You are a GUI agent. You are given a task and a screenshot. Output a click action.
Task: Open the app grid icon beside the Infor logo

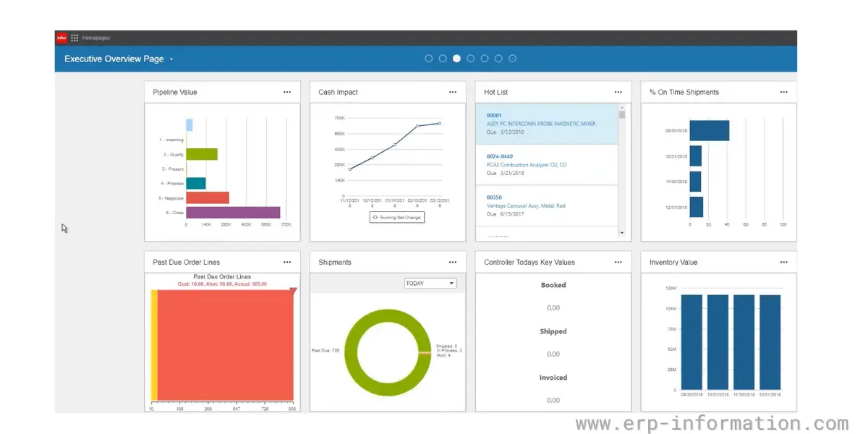click(x=75, y=37)
